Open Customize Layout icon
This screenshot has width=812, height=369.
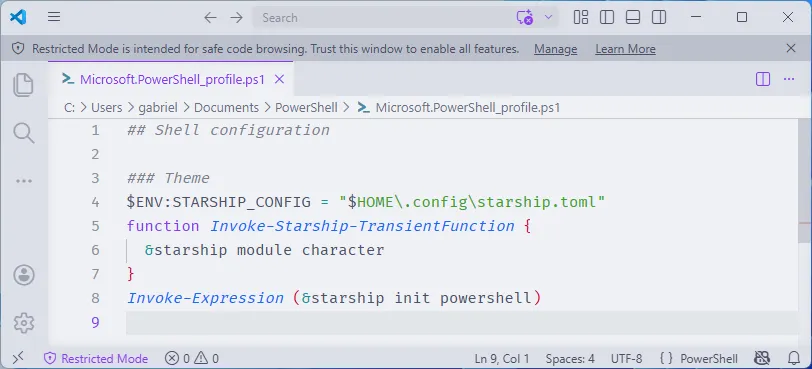[581, 18]
